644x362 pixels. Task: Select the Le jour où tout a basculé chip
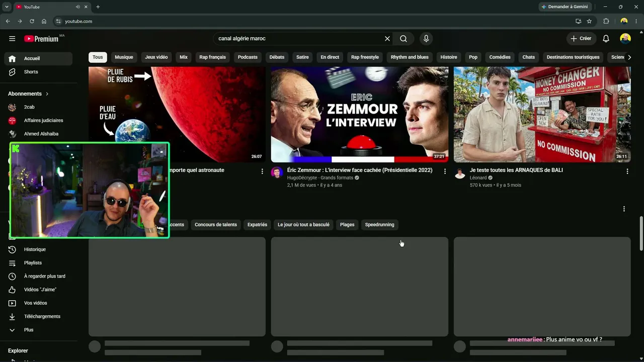coord(303,225)
